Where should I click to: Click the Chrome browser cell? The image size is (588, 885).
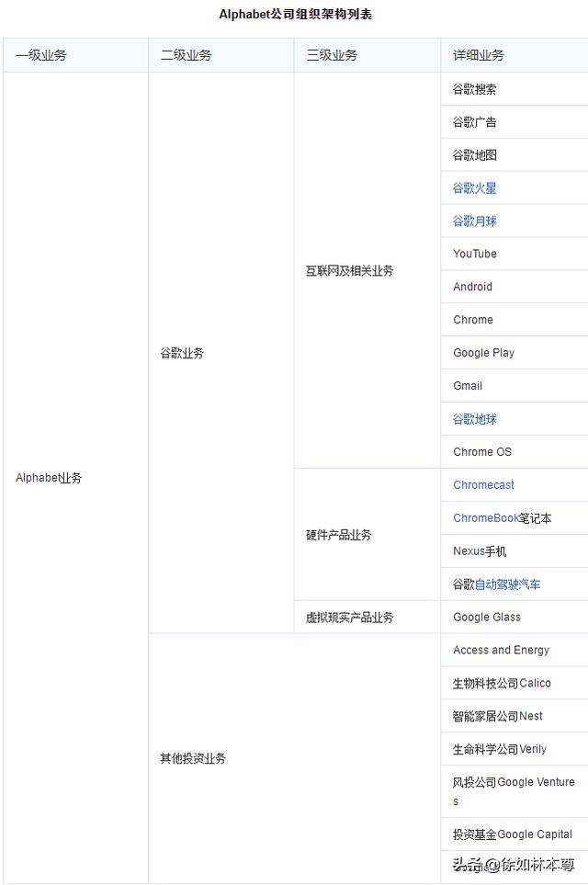click(514, 320)
